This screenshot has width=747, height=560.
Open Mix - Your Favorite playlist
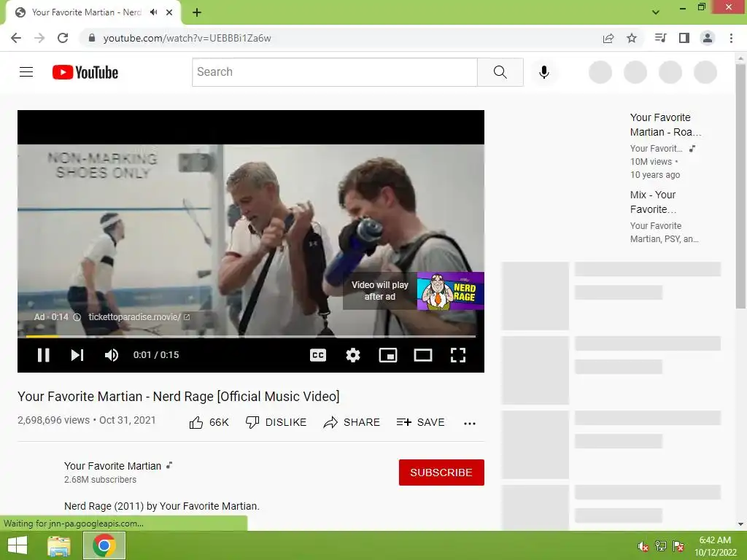click(653, 202)
